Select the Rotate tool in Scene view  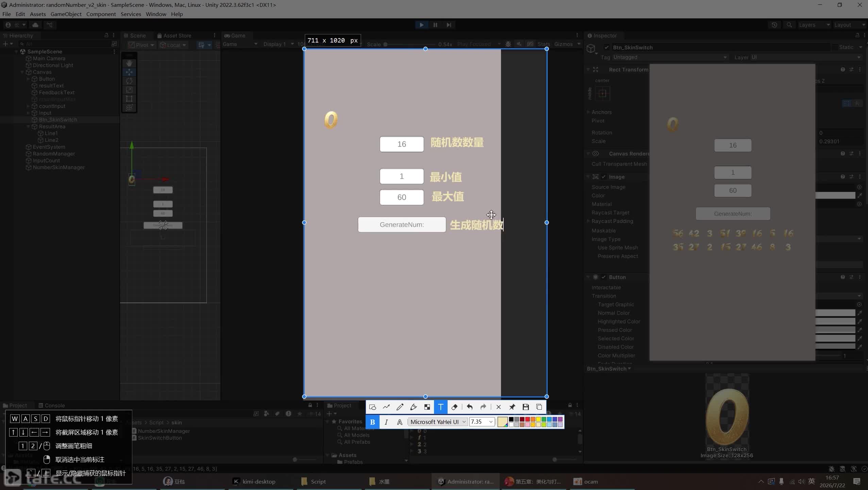(x=129, y=81)
